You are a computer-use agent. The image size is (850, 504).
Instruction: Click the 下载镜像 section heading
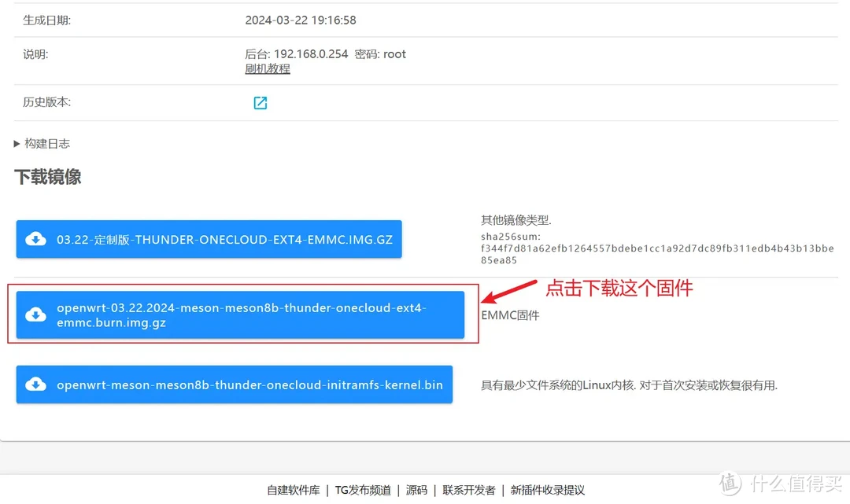click(48, 176)
